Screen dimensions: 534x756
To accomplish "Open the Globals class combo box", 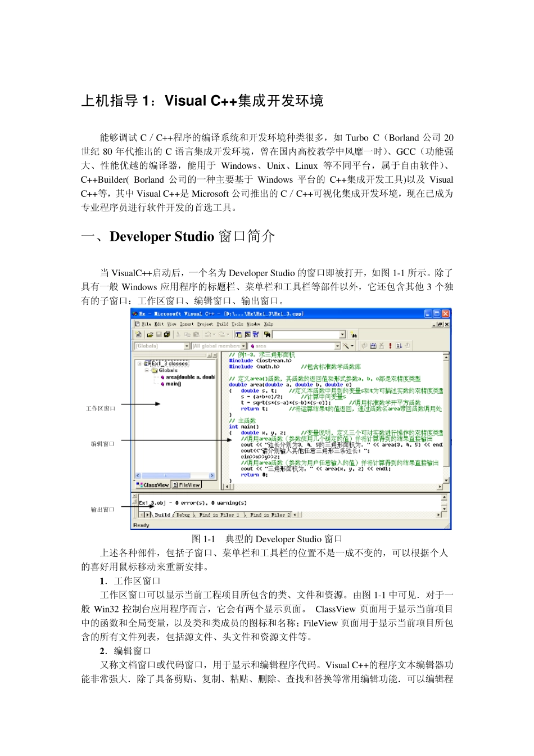I will point(187,345).
